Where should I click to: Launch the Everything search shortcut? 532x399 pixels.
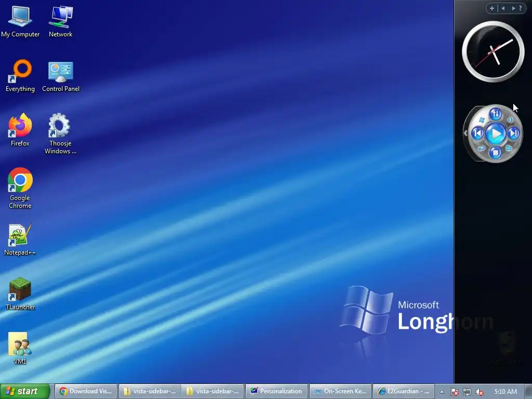pyautogui.click(x=20, y=76)
